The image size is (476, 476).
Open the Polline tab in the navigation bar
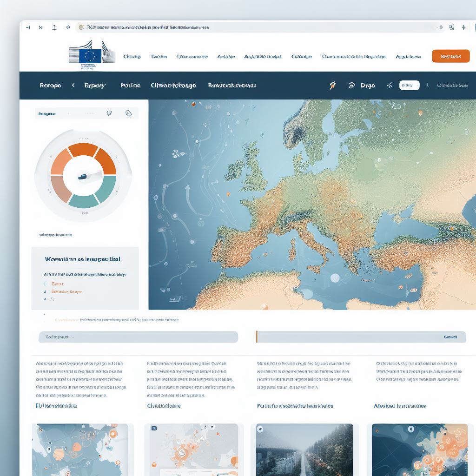(130, 86)
